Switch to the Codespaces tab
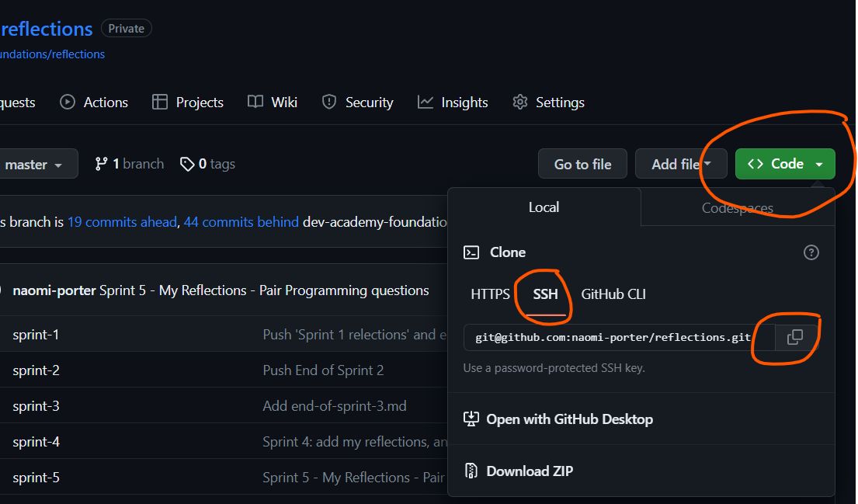The width and height of the screenshot is (858, 504). (x=736, y=207)
